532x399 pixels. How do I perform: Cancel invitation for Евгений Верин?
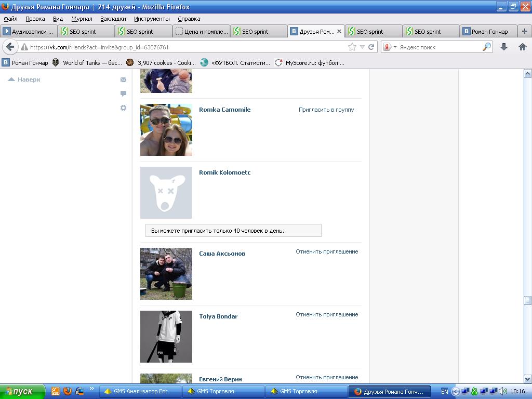click(x=327, y=377)
